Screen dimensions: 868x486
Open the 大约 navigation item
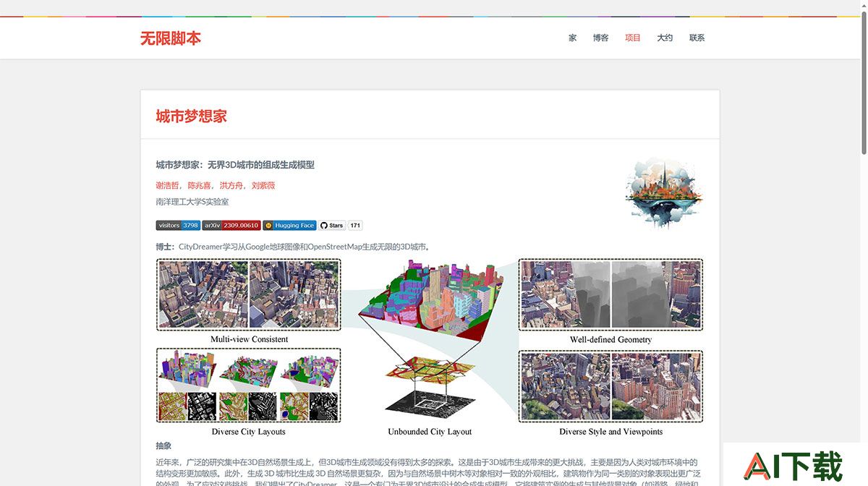(x=665, y=38)
